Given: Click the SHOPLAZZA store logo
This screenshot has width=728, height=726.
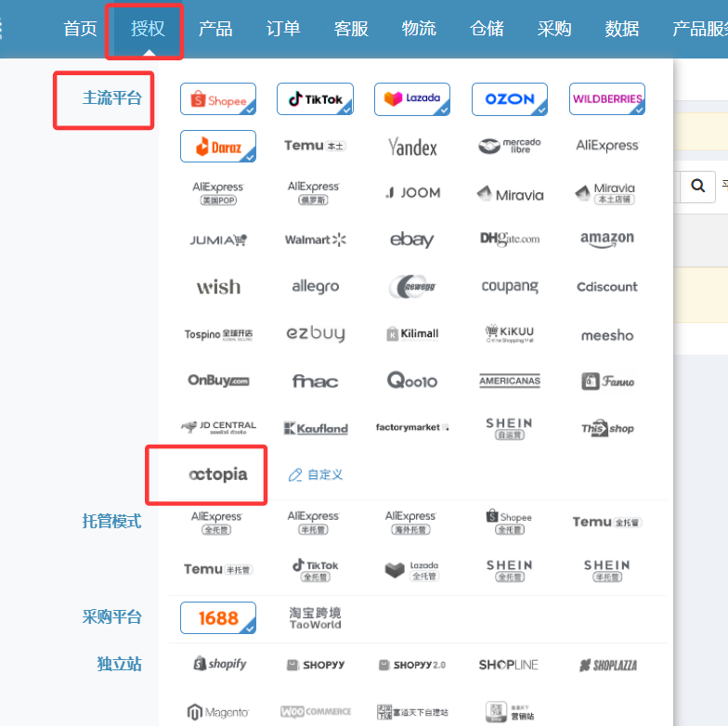Looking at the screenshot, I should point(607,665).
